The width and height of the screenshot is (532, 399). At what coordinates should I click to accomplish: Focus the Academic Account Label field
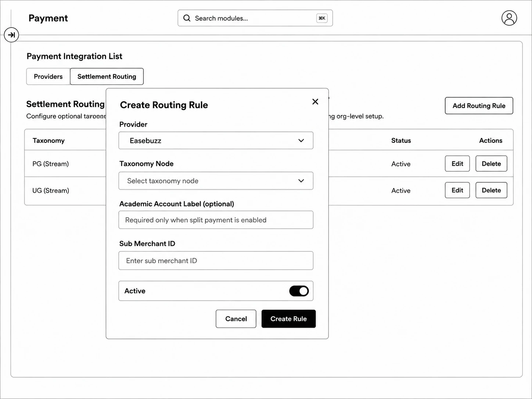(216, 220)
